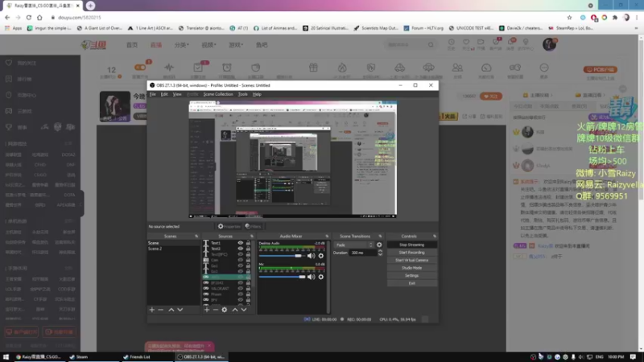Remove selected scene with minus icon
This screenshot has height=362, width=644.
click(x=160, y=310)
